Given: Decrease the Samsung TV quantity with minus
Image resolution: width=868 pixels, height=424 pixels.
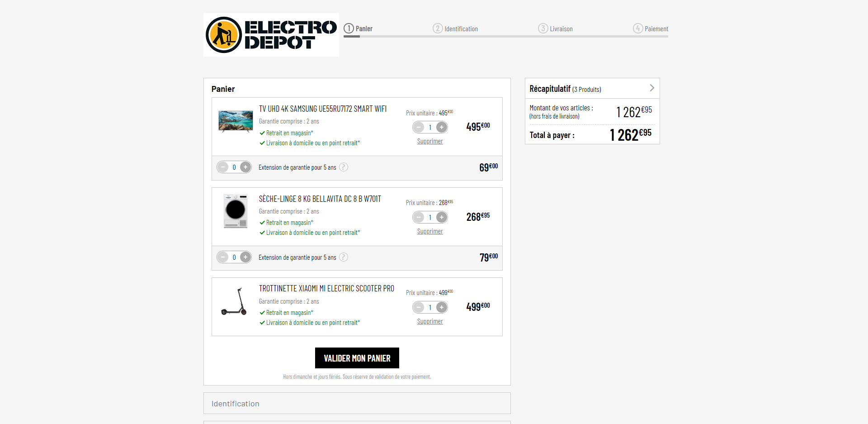Looking at the screenshot, I should point(419,127).
